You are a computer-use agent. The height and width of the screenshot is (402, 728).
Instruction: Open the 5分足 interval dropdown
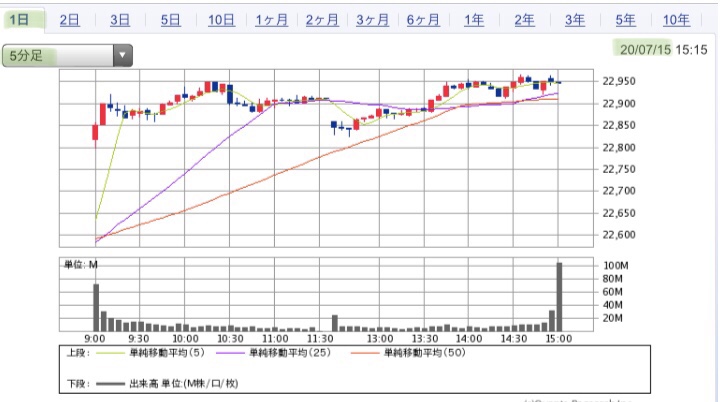(x=67, y=56)
